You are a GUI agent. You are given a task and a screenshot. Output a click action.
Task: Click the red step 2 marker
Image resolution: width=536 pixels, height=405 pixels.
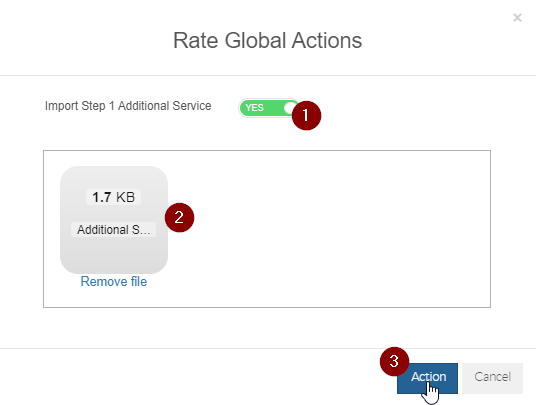[179, 218]
